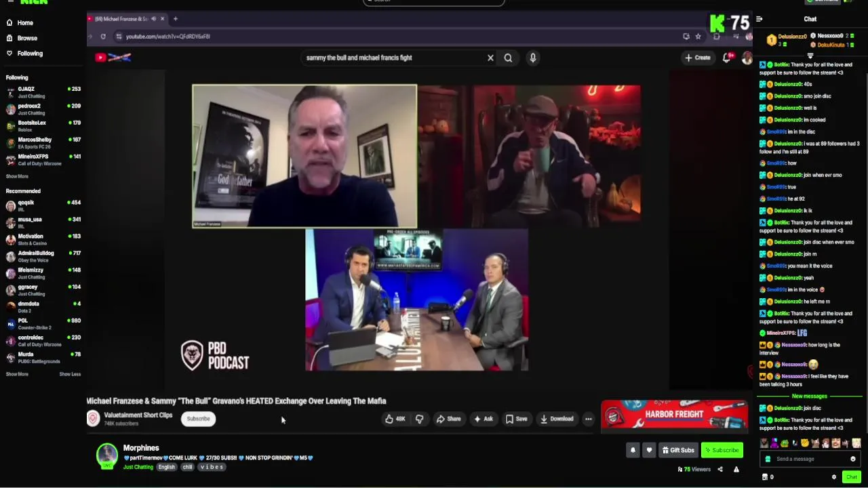This screenshot has height=488, width=868.
Task: Collapse Recommended list with Show Less
Action: pyautogui.click(x=70, y=374)
